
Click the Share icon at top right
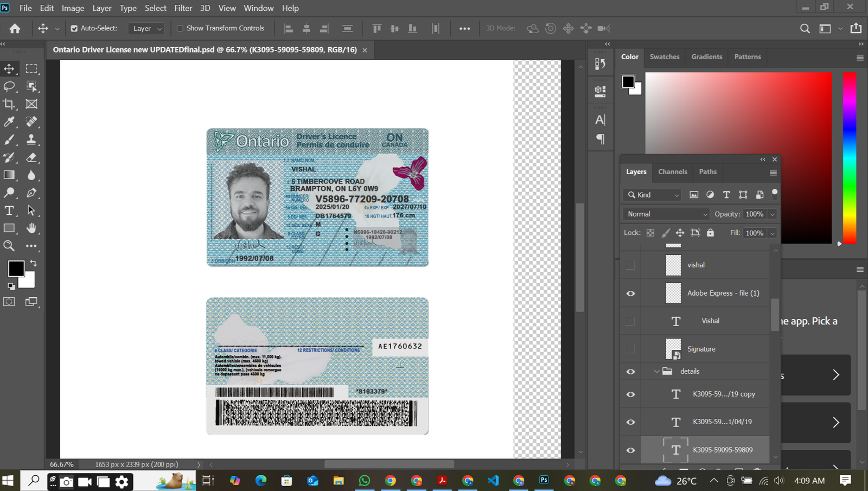coord(856,28)
